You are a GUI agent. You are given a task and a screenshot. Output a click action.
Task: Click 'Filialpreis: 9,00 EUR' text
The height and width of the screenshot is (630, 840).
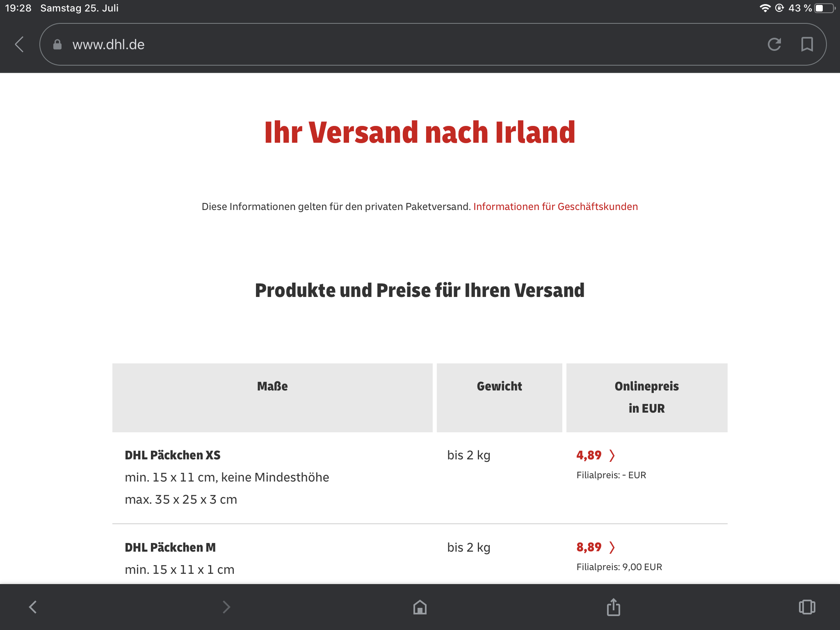(x=619, y=567)
